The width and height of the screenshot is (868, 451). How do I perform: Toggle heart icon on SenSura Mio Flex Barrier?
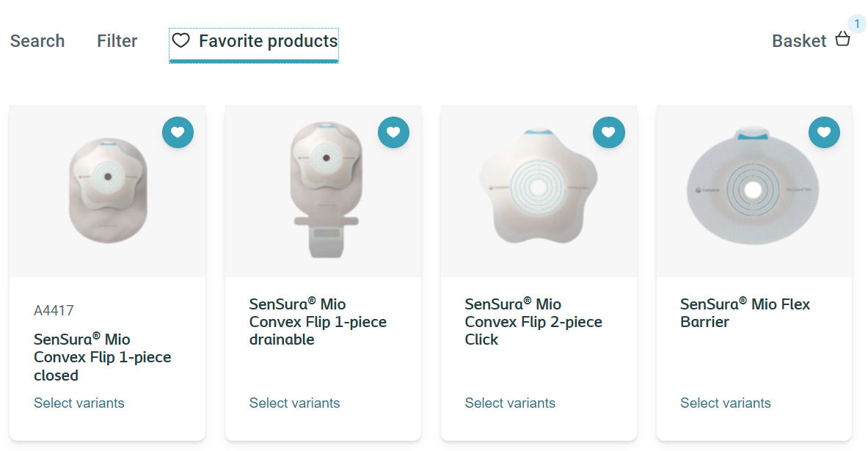point(824,133)
